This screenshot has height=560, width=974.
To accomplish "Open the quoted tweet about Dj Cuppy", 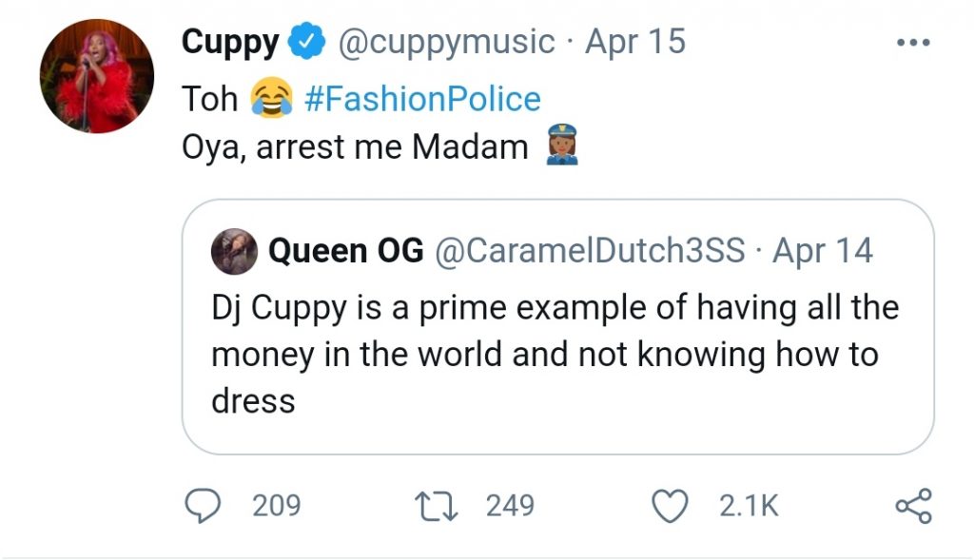I will click(x=555, y=354).
